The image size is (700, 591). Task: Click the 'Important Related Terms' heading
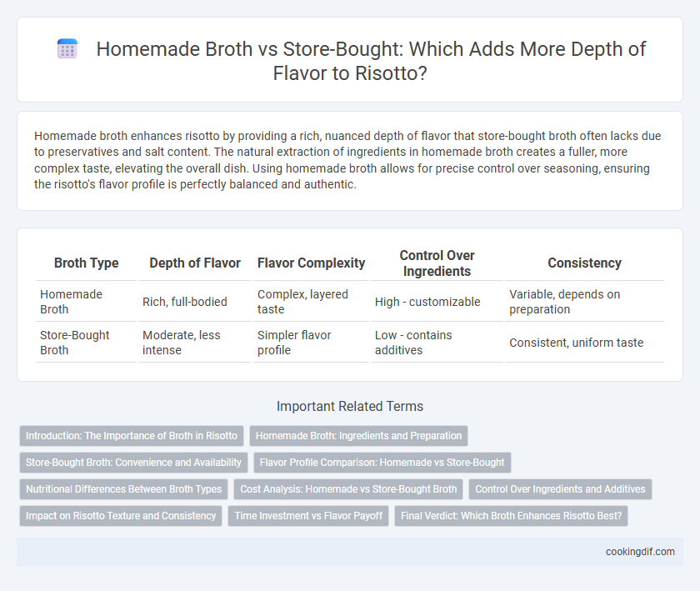350,406
